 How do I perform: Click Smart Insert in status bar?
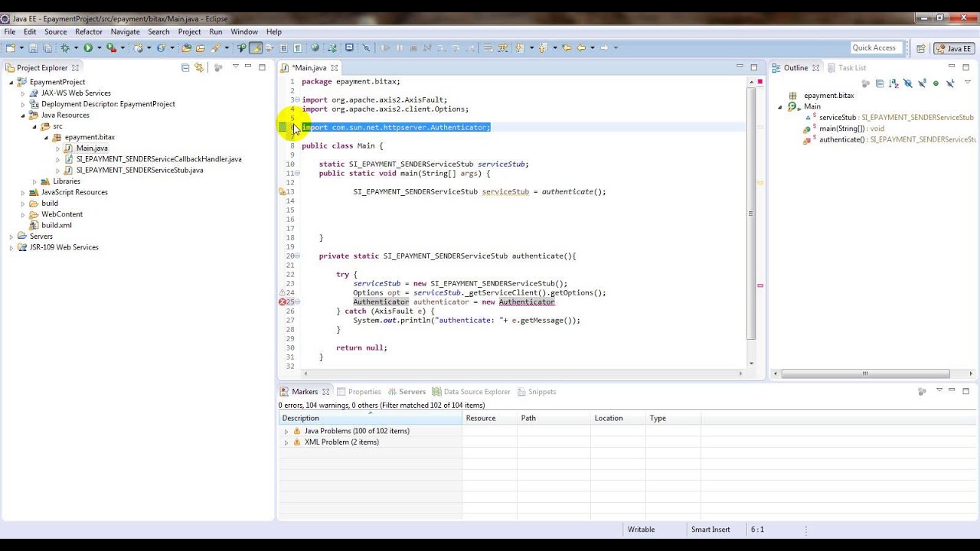tap(710, 530)
